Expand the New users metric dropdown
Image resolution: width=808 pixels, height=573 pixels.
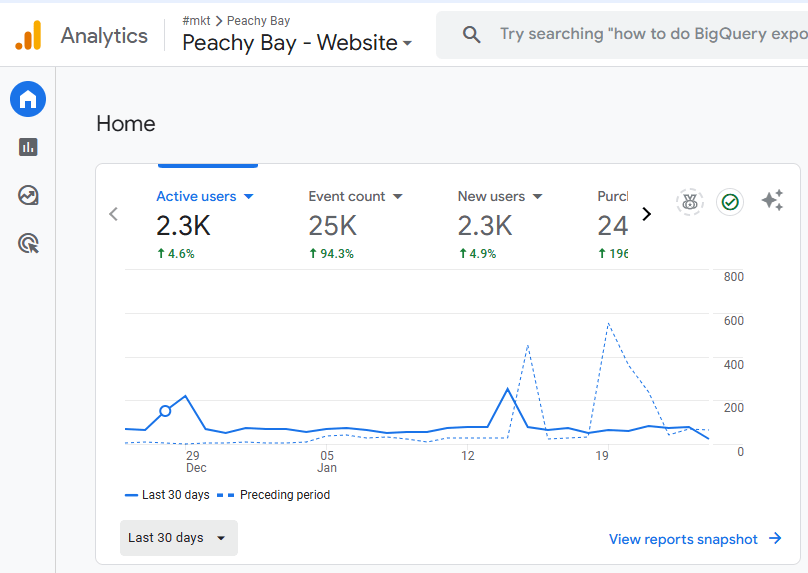click(x=537, y=196)
